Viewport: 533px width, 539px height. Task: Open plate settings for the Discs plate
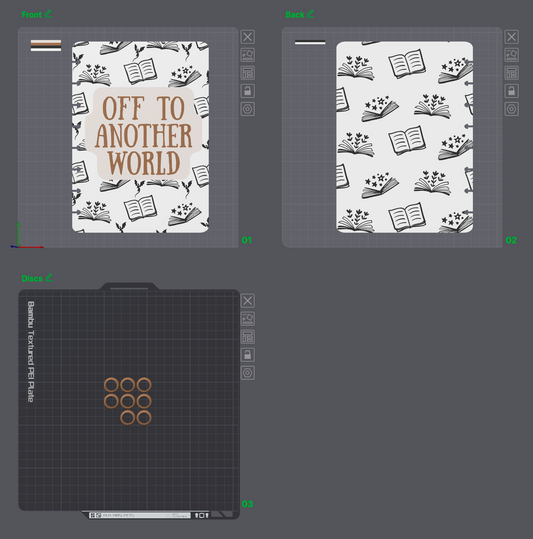pyautogui.click(x=247, y=373)
